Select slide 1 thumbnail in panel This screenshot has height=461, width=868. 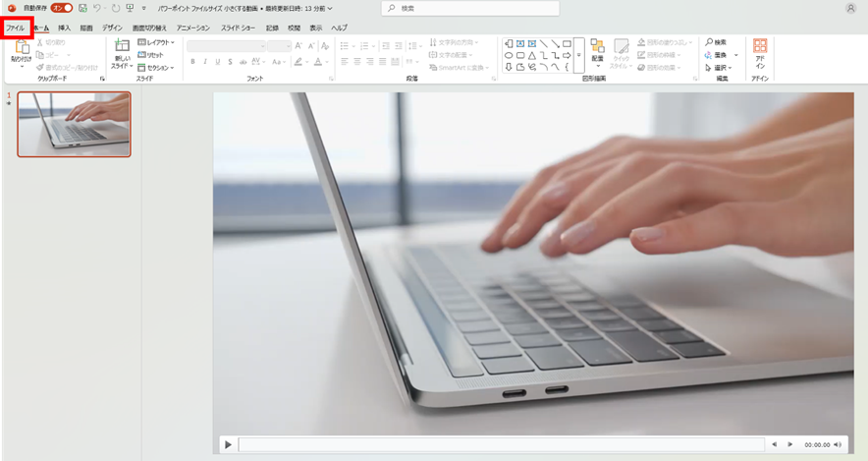[74, 125]
